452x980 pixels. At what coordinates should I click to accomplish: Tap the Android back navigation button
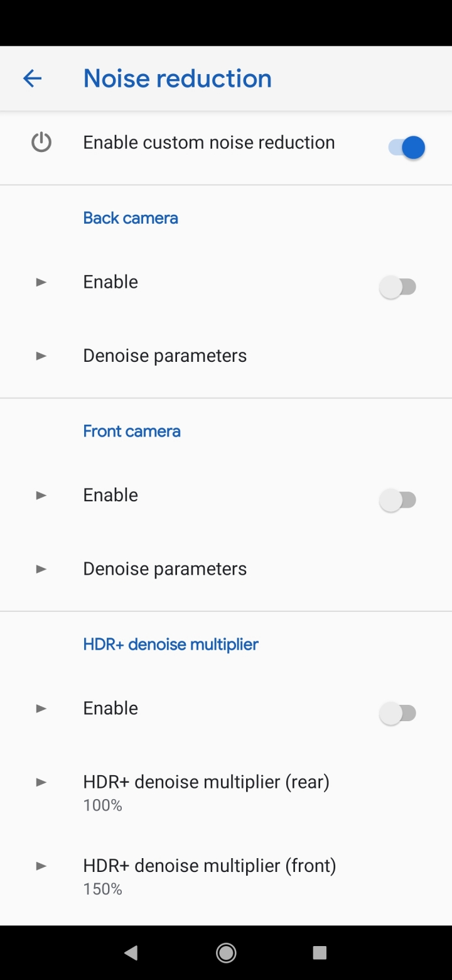(131, 953)
